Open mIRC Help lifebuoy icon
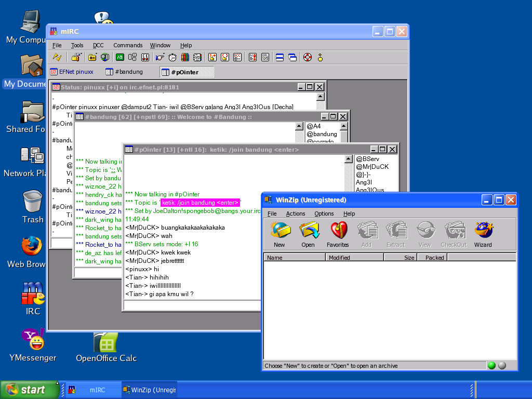Viewport: 532px width, 399px height. pos(308,57)
